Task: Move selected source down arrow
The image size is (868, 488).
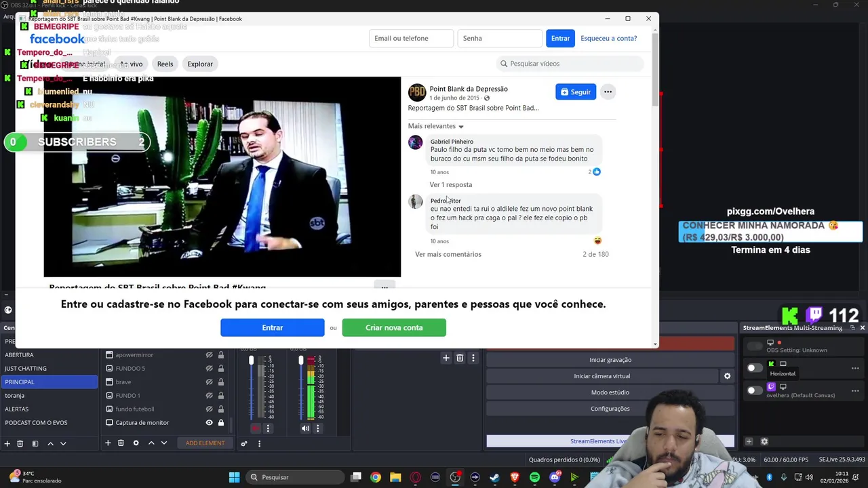Action: [x=163, y=443]
